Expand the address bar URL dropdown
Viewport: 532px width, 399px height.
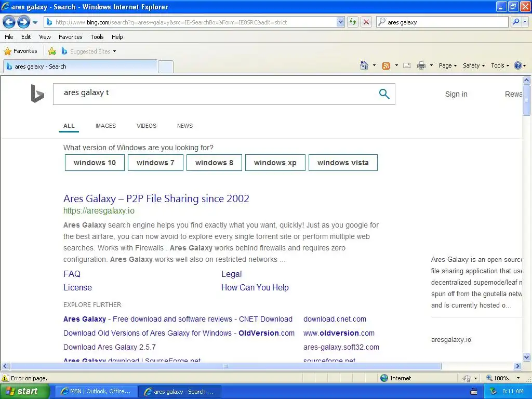tap(340, 22)
